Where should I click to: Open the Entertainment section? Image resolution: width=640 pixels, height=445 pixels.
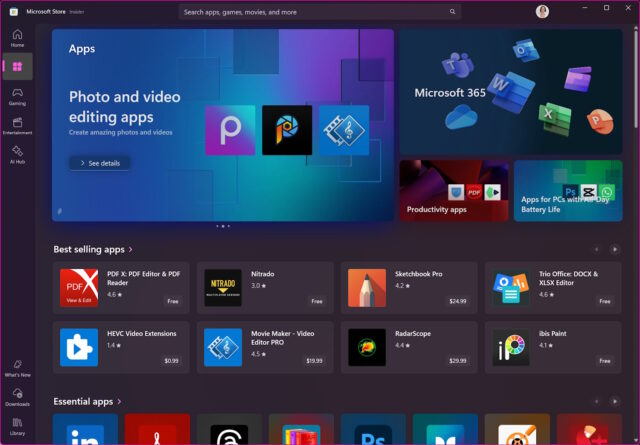[x=17, y=124]
